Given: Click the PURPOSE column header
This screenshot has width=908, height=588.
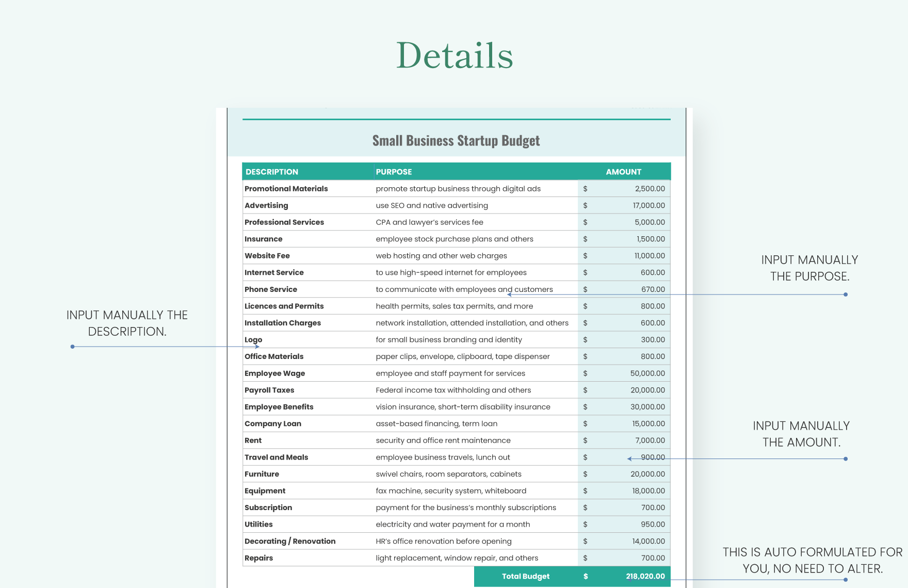Looking at the screenshot, I should 394,172.
